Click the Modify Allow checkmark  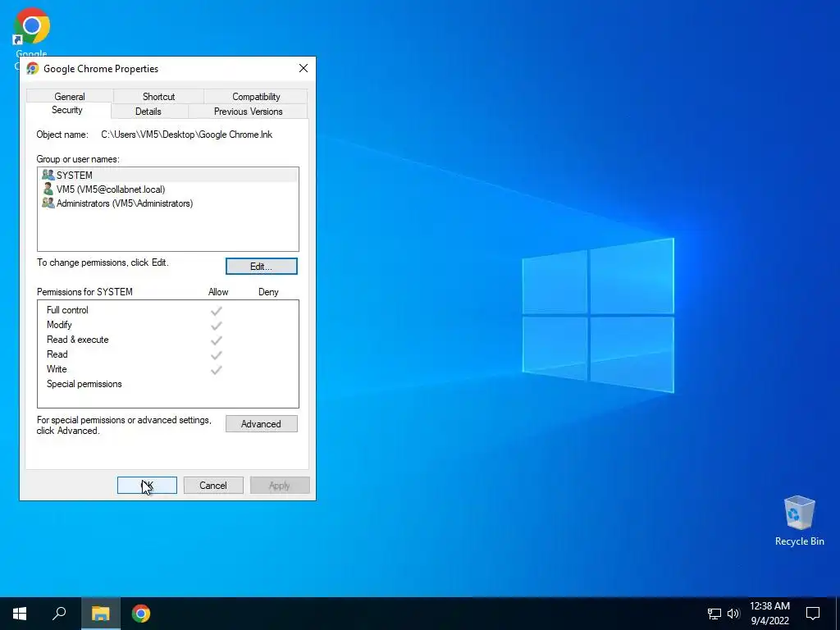click(217, 325)
